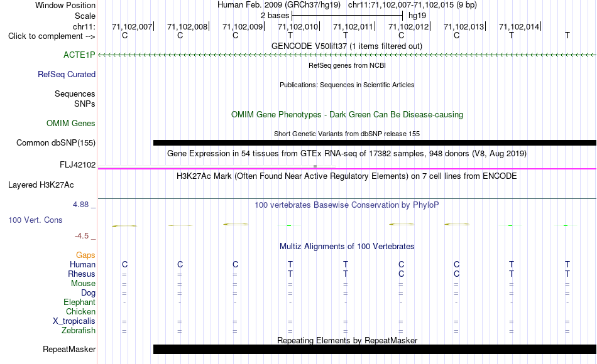Click the Common dbSNP(155) track label
The image size is (597, 364).
(x=56, y=142)
